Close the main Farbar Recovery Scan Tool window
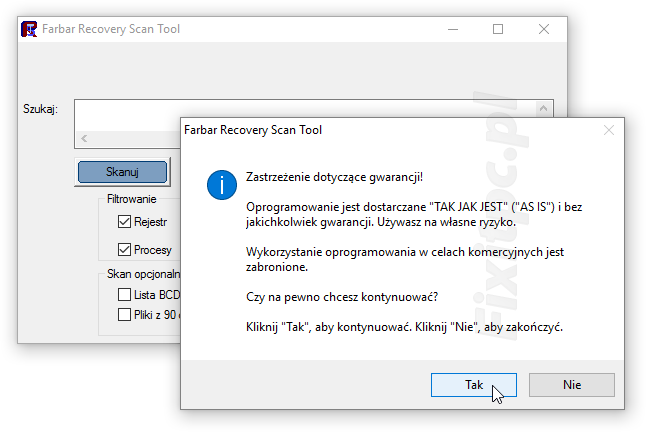 [544, 29]
